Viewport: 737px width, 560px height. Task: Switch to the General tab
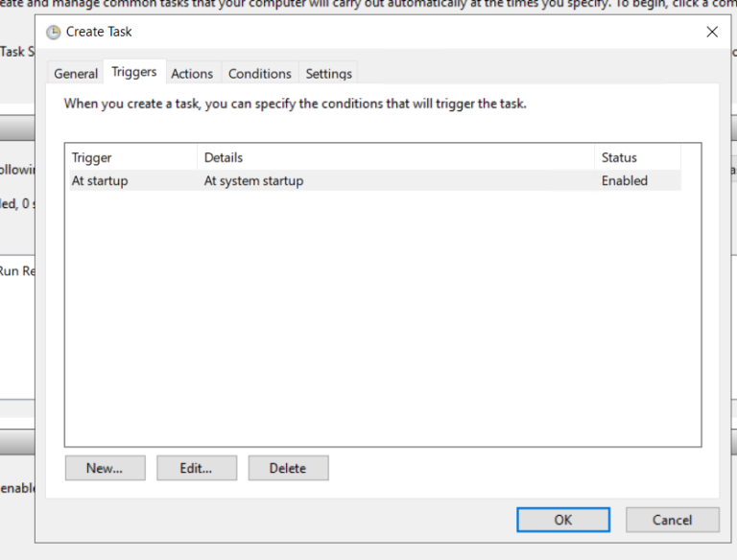coord(76,73)
